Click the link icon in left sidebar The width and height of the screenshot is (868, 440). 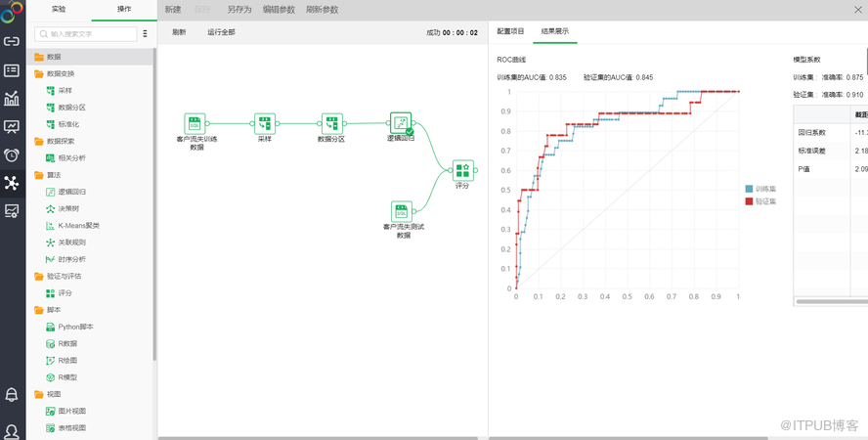click(11, 41)
